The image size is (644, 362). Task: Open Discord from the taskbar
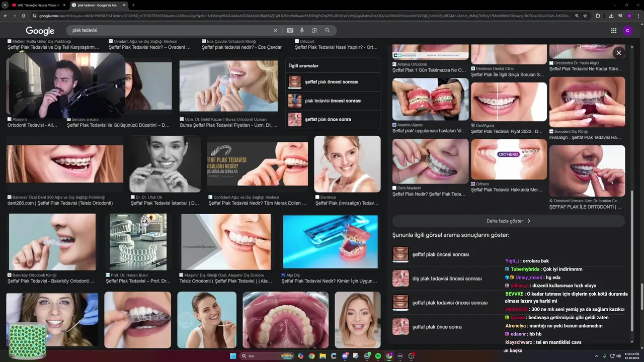point(345,356)
